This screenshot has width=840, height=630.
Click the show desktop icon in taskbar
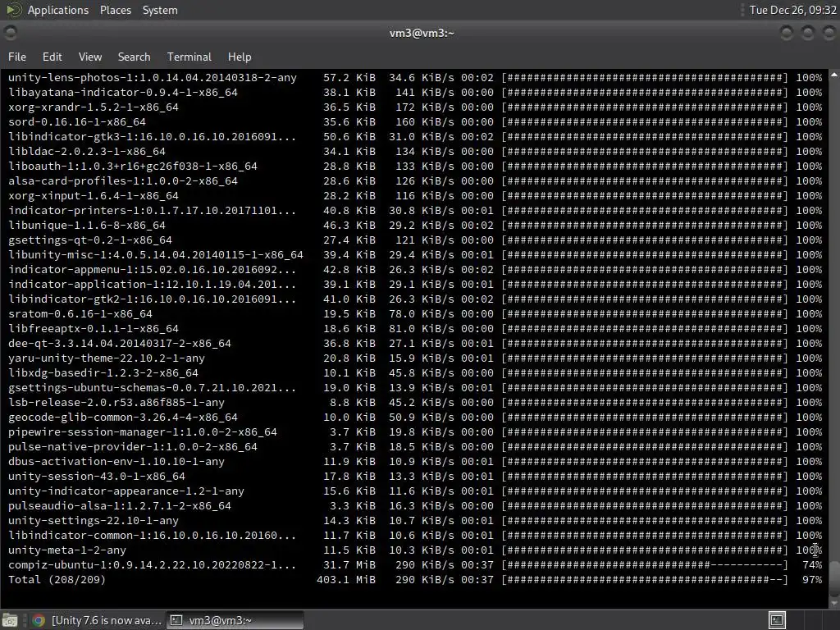[x=10, y=620]
